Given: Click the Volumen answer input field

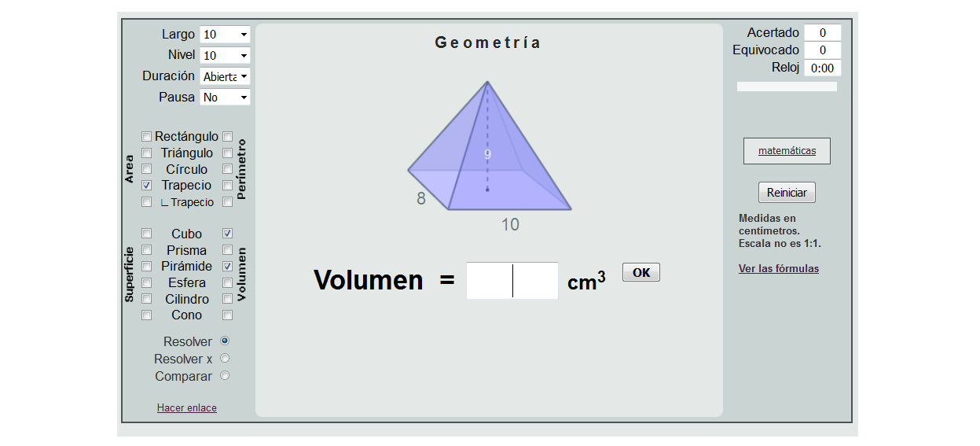Looking at the screenshot, I should pyautogui.click(x=512, y=281).
